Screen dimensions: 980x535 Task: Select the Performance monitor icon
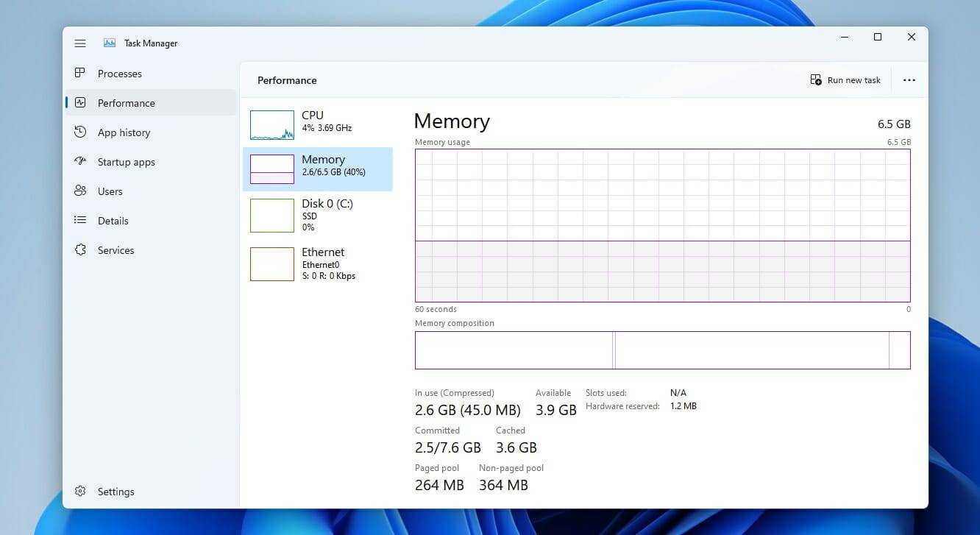pyautogui.click(x=80, y=103)
